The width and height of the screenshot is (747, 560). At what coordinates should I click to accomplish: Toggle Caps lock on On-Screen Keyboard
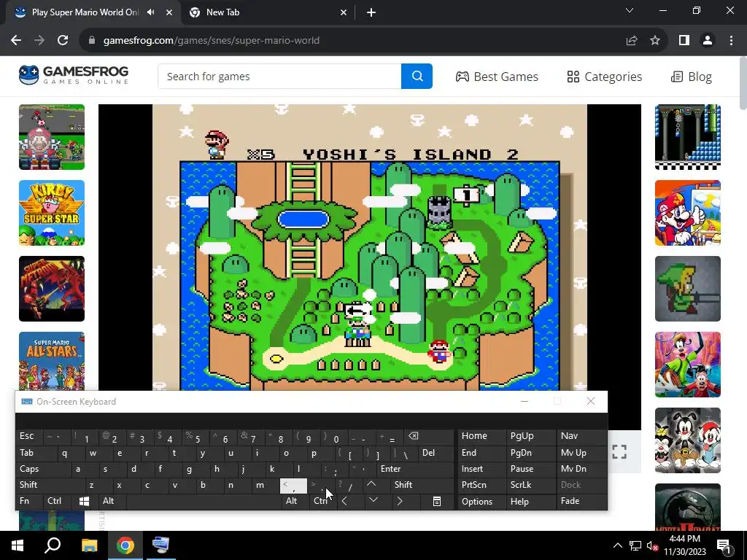coord(43,469)
